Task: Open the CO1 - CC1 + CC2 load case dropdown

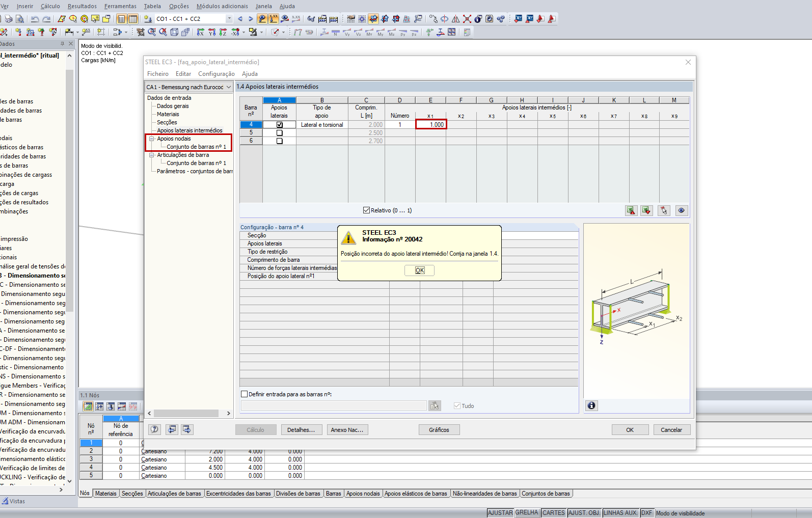Action: pyautogui.click(x=229, y=19)
